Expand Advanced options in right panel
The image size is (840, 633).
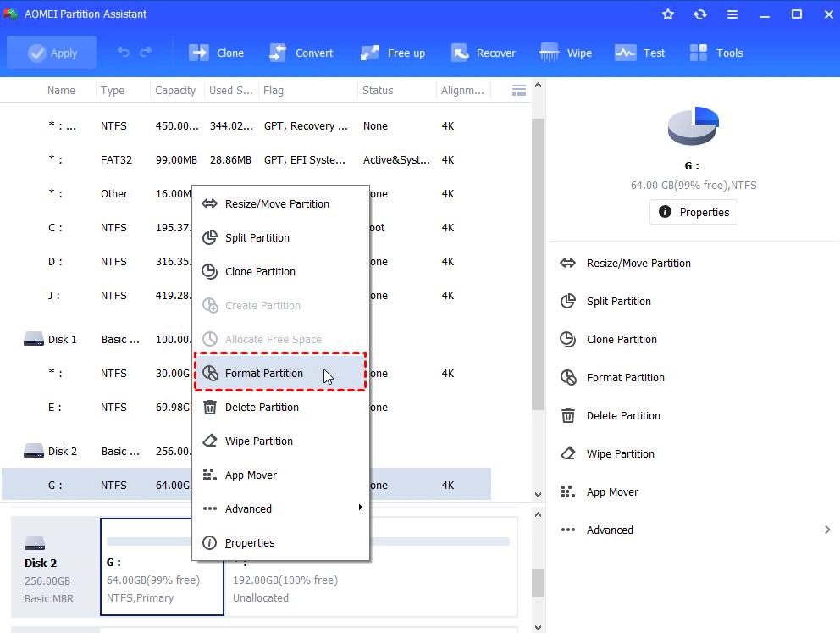point(694,530)
